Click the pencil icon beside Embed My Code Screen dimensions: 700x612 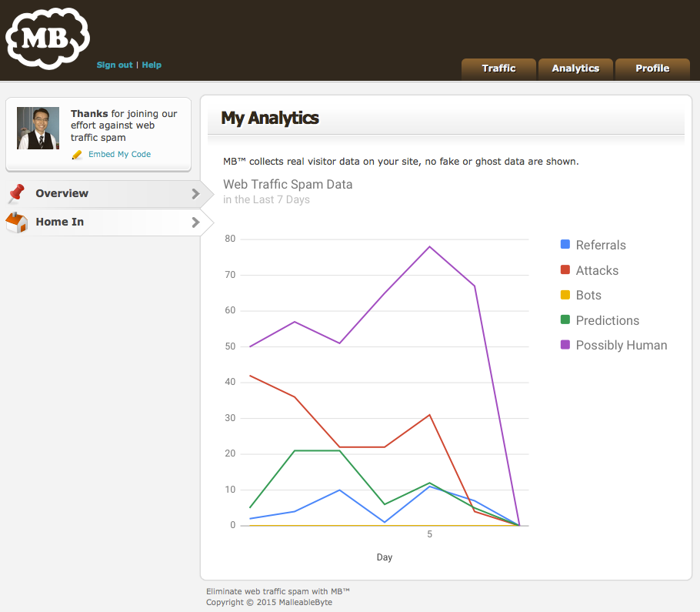coord(77,155)
